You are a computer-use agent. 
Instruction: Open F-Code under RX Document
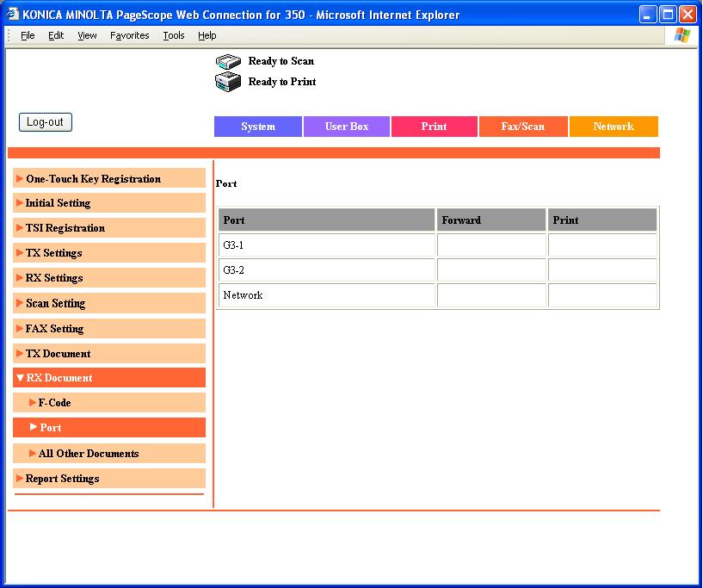click(x=54, y=403)
